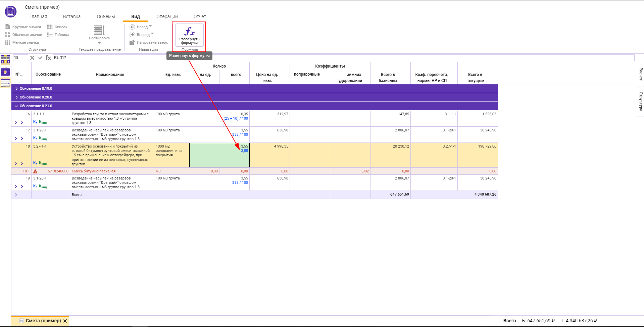Click Кп coefficient icon in row 16
This screenshot has width=644, height=327.
[x=35, y=122]
